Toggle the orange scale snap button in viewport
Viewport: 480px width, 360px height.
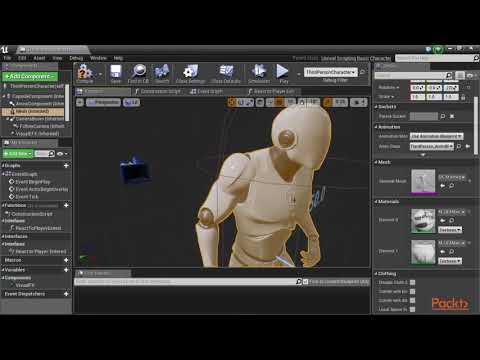click(x=328, y=102)
